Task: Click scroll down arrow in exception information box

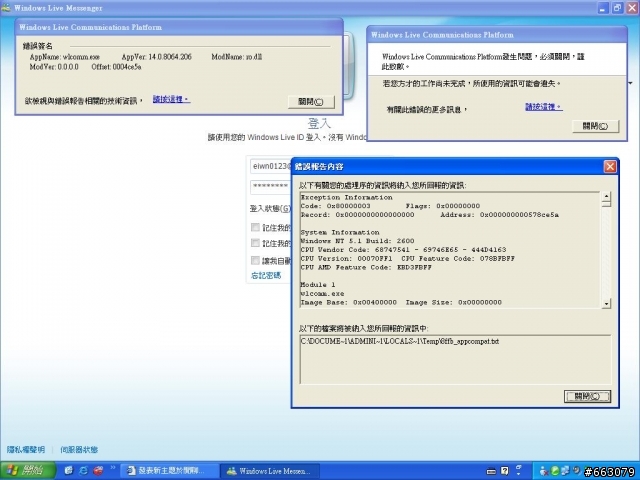Action: [606, 303]
